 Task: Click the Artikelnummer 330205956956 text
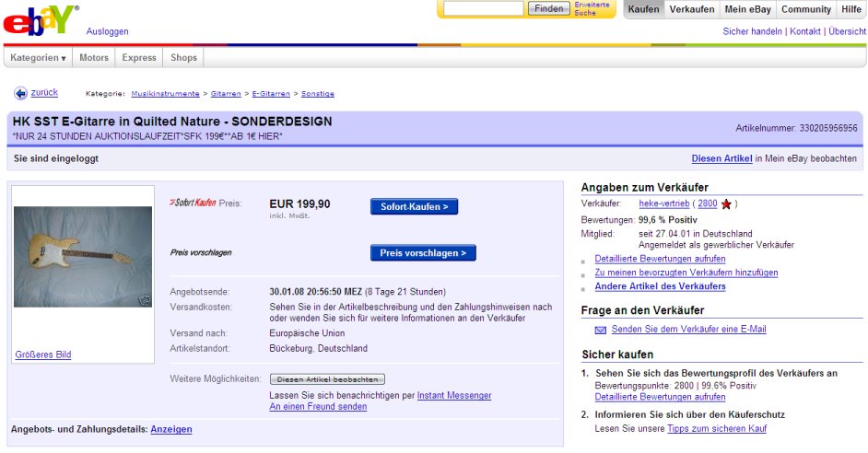click(x=796, y=128)
